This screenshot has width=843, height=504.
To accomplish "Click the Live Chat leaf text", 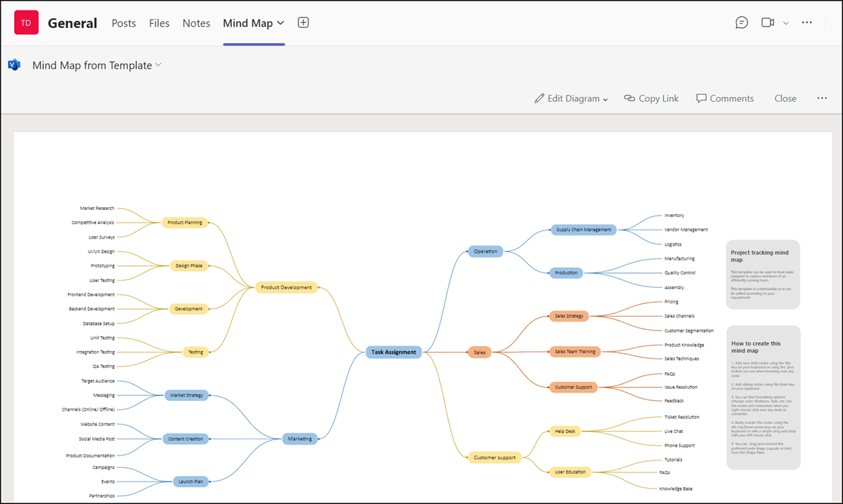I will pos(674,431).
